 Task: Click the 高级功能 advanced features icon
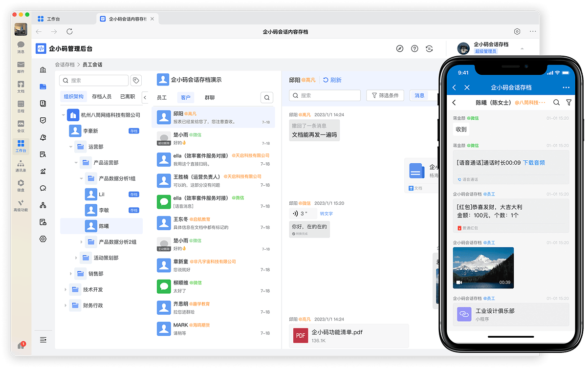tap(20, 201)
